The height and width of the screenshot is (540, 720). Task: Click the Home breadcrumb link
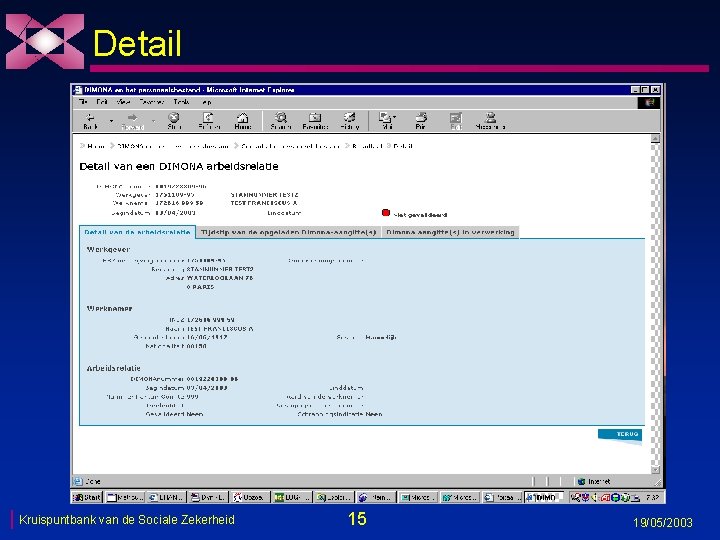[96, 146]
